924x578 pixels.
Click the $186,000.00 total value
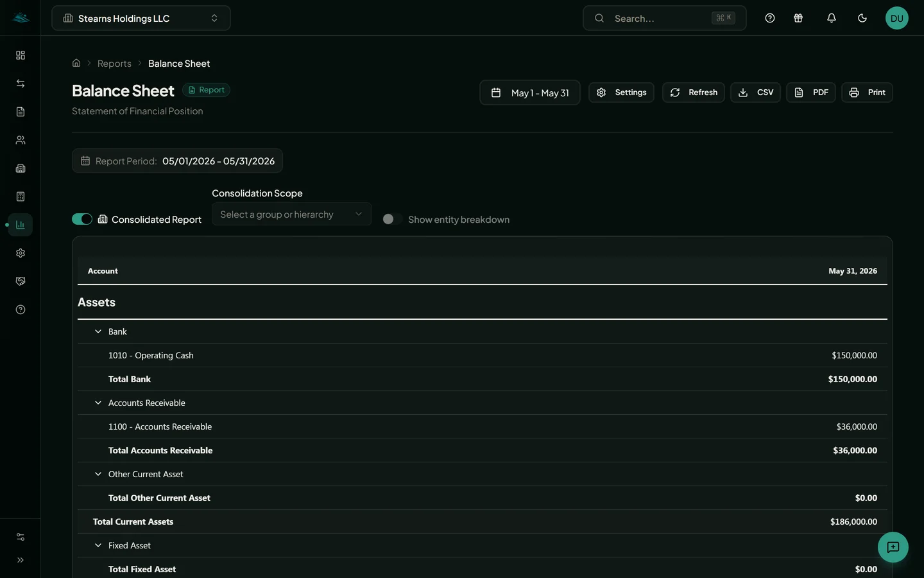853,521
